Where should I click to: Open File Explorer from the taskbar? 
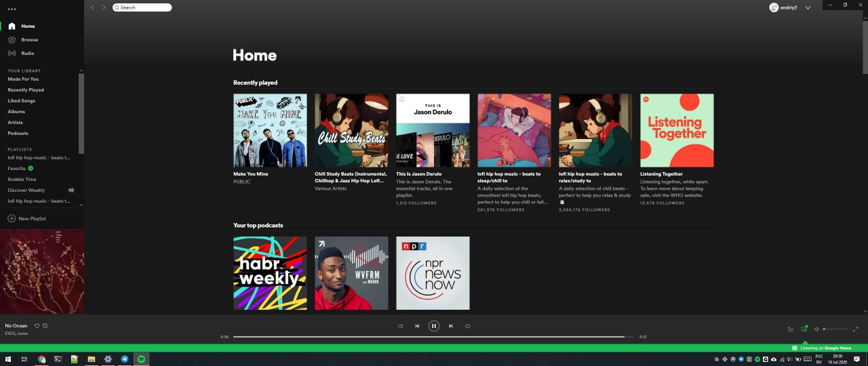[91, 359]
